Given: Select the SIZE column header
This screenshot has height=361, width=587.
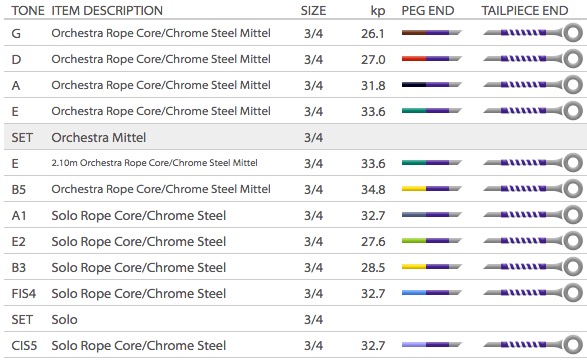Looking at the screenshot, I should click(x=313, y=10).
